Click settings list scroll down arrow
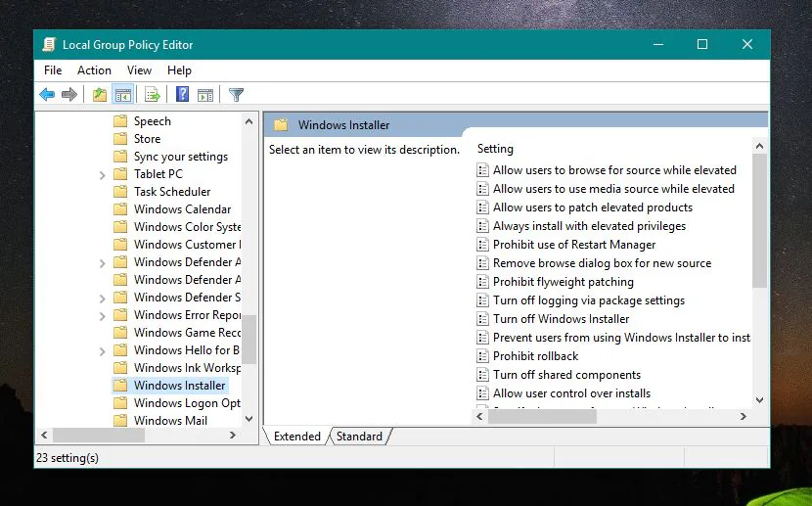This screenshot has width=812, height=506. (760, 400)
